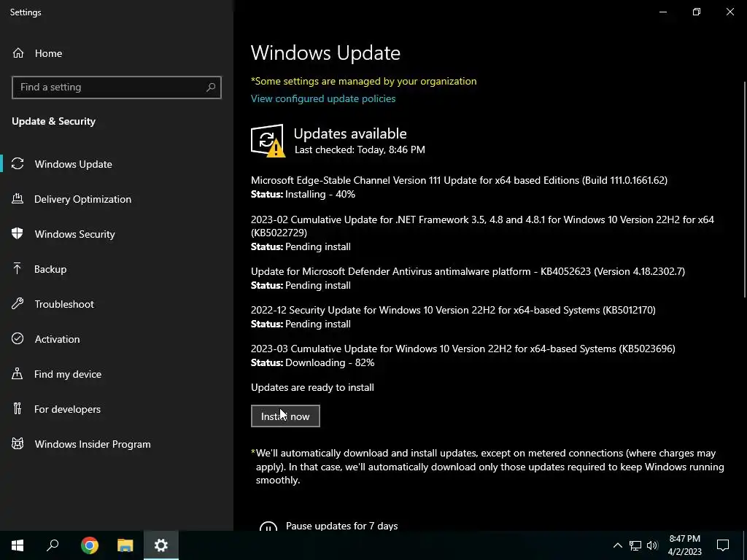Click the Troubleshoot wrench icon
747x560 pixels.
(x=18, y=304)
